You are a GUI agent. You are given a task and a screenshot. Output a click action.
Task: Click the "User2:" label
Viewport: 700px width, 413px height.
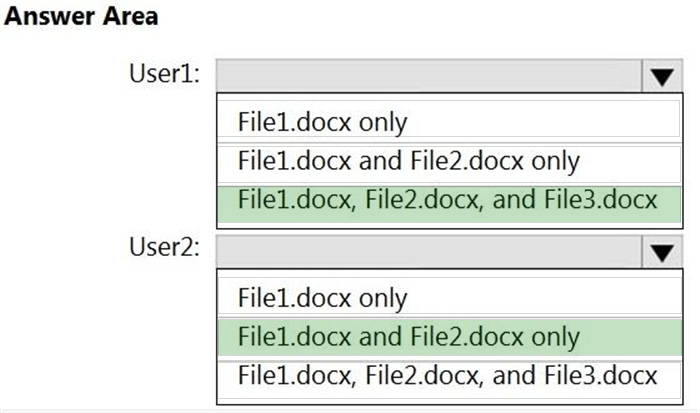(164, 246)
